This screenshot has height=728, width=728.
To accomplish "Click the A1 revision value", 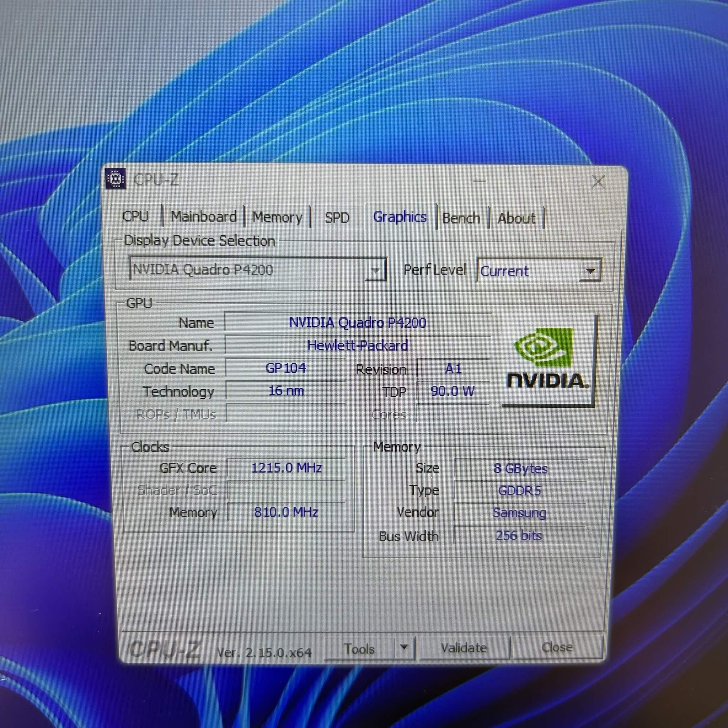I will pos(453,369).
